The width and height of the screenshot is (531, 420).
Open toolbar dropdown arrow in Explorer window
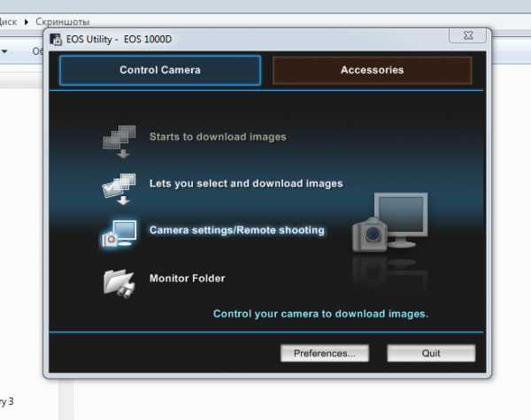coord(4,51)
